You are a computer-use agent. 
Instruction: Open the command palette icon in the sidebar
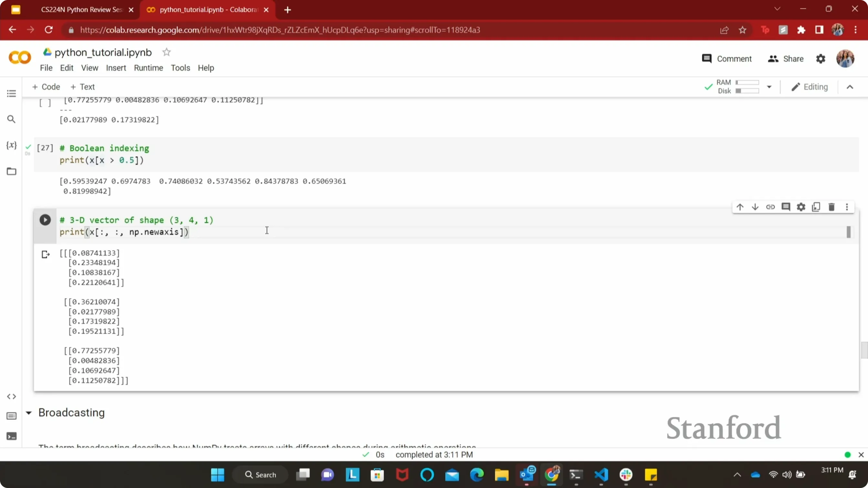pyautogui.click(x=11, y=416)
